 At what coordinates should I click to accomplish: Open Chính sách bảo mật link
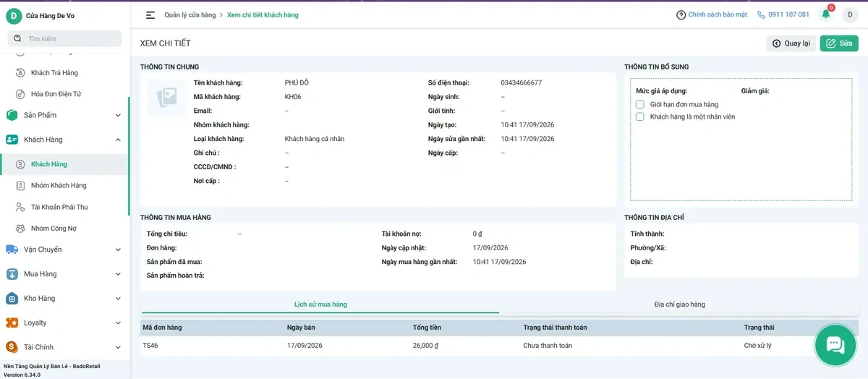(x=718, y=14)
